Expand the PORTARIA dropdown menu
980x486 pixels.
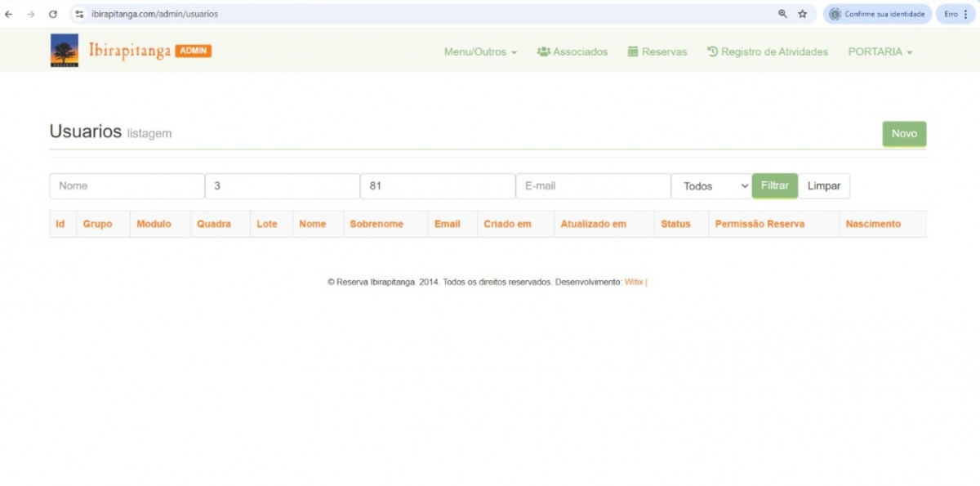pyautogui.click(x=880, y=51)
